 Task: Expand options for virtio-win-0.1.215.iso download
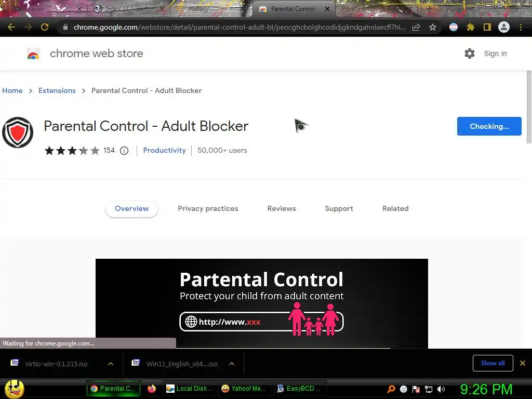pyautogui.click(x=111, y=364)
